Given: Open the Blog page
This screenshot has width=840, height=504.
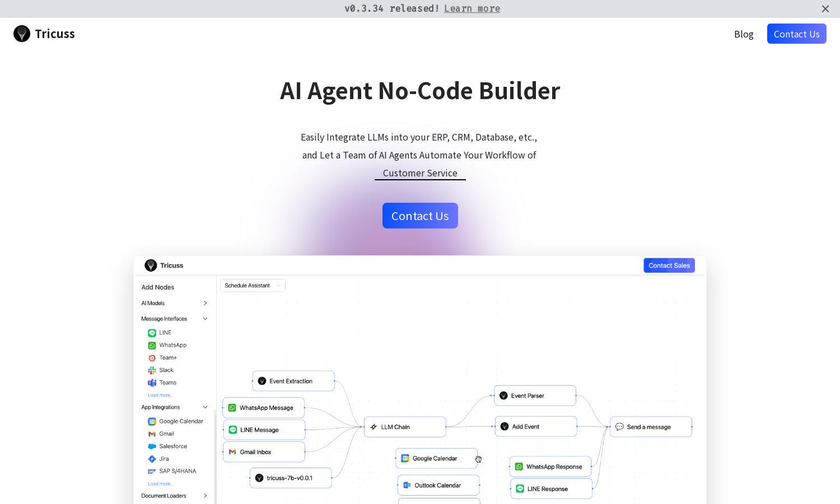Looking at the screenshot, I should click(744, 34).
